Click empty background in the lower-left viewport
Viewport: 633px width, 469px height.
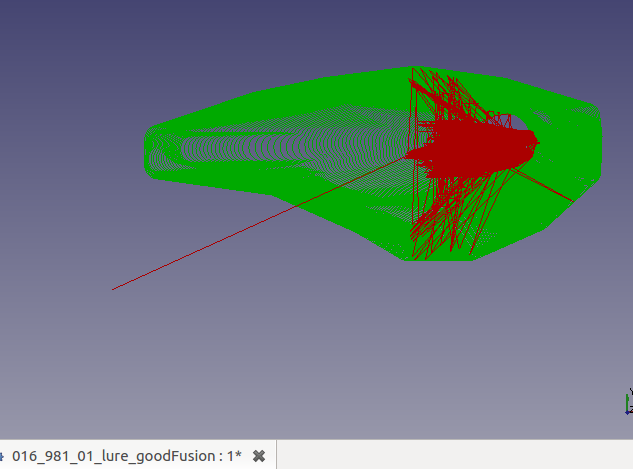tap(100, 380)
